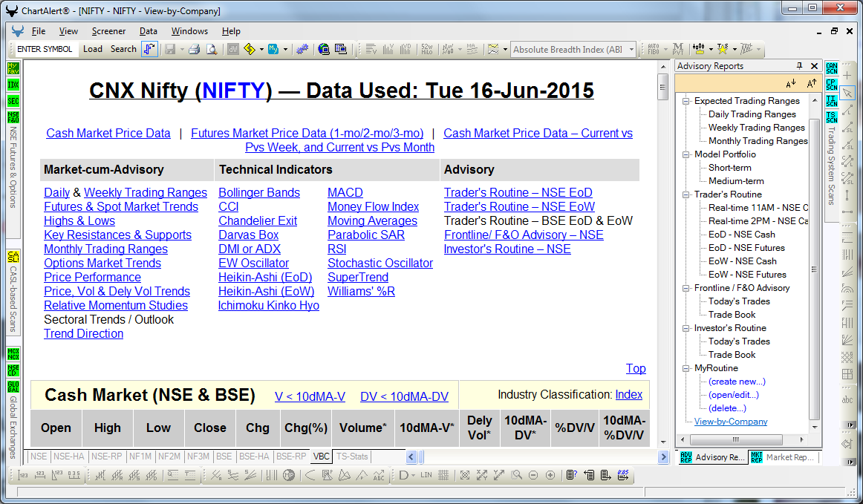
Task: Collapse the Frontline / F&O Advisory node
Action: point(685,288)
